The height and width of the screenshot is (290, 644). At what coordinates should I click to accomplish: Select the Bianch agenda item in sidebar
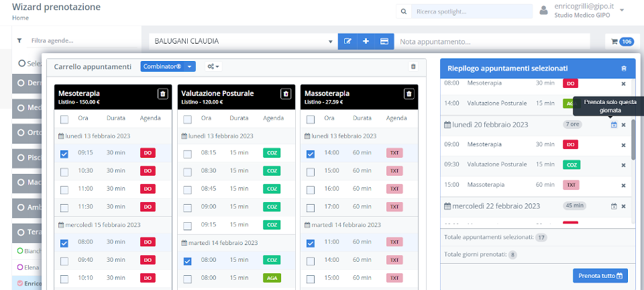point(28,251)
